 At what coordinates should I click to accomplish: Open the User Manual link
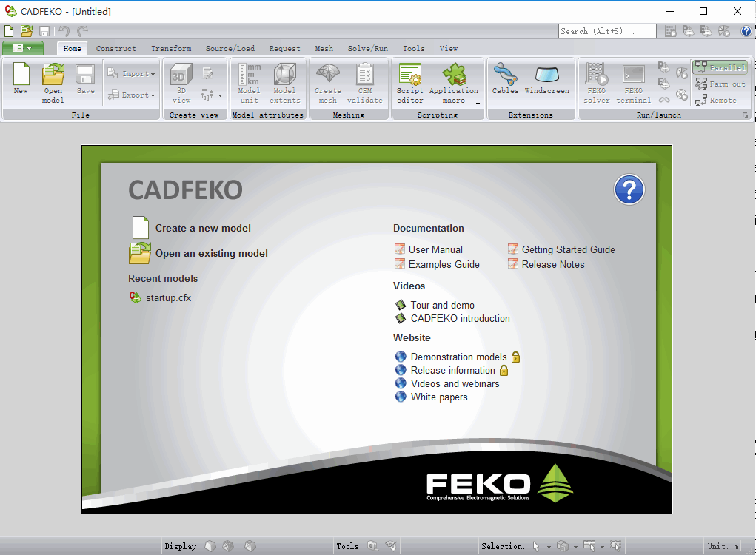(x=436, y=249)
